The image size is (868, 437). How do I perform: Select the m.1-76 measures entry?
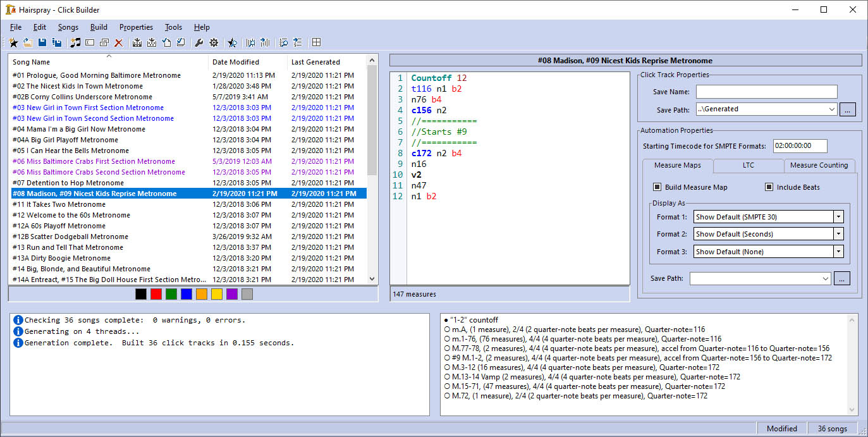coord(582,339)
